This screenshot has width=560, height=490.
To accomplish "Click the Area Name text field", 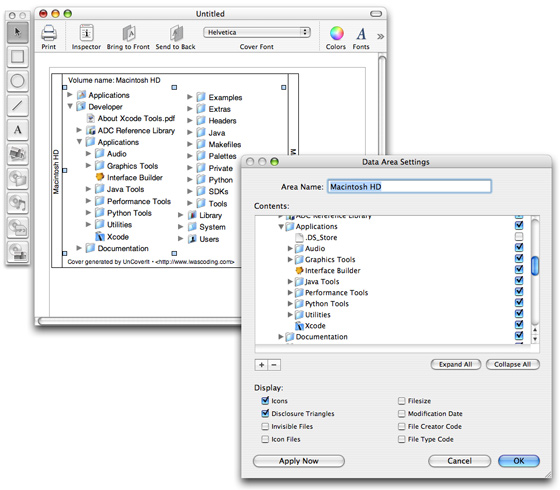I will pyautogui.click(x=409, y=186).
